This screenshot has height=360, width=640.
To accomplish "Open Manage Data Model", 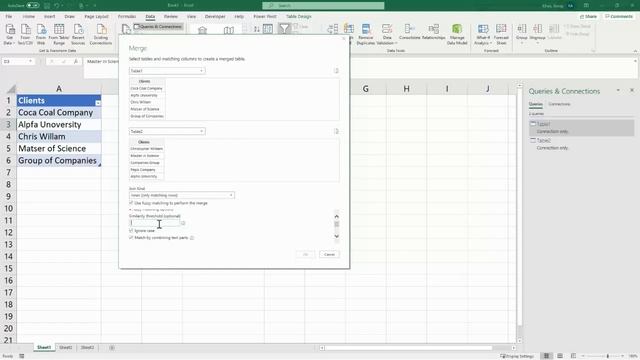I will pos(457,34).
